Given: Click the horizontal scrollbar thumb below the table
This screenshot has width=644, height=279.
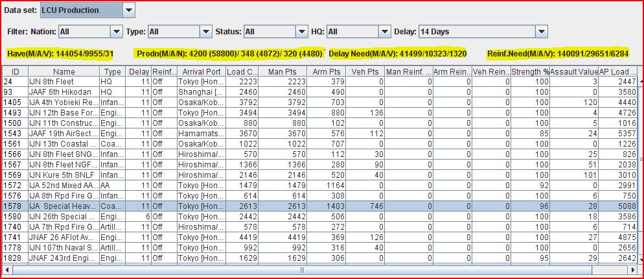Looking at the screenshot, I should coord(301,269).
